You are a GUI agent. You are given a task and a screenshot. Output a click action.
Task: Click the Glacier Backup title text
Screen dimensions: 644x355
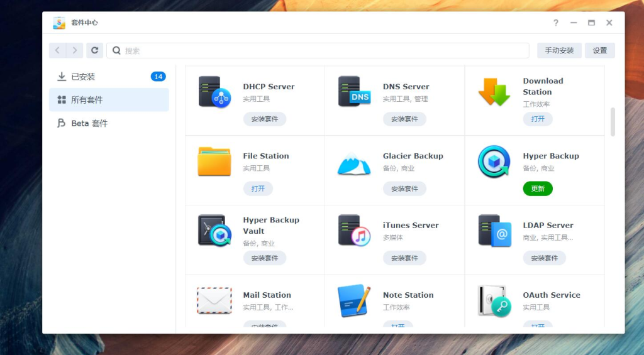(413, 156)
